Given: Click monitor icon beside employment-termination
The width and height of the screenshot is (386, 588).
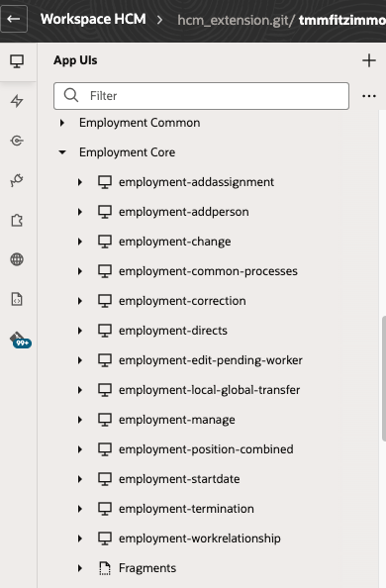Looking at the screenshot, I should (x=105, y=509).
